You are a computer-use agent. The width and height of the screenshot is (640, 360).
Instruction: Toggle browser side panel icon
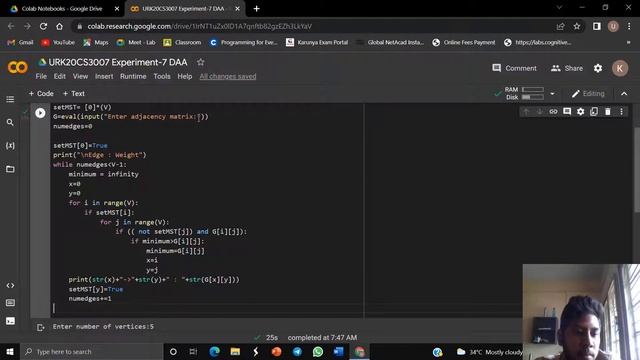pyautogui.click(x=597, y=26)
